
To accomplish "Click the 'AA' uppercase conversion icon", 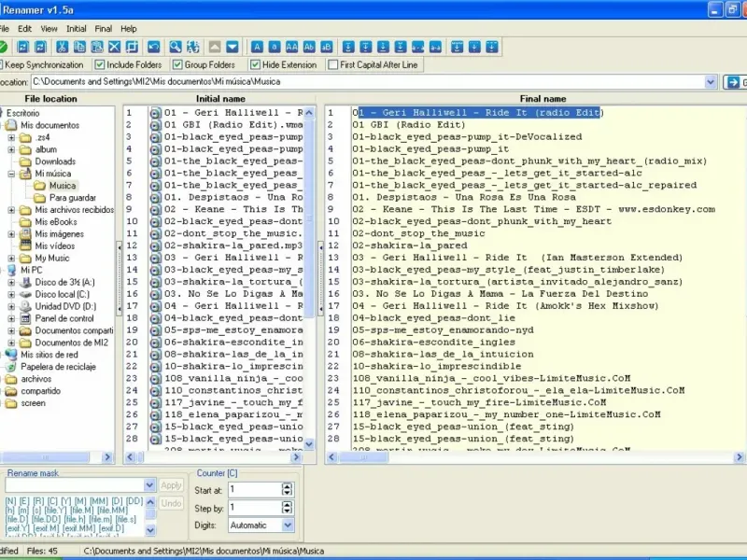I will tap(292, 47).
